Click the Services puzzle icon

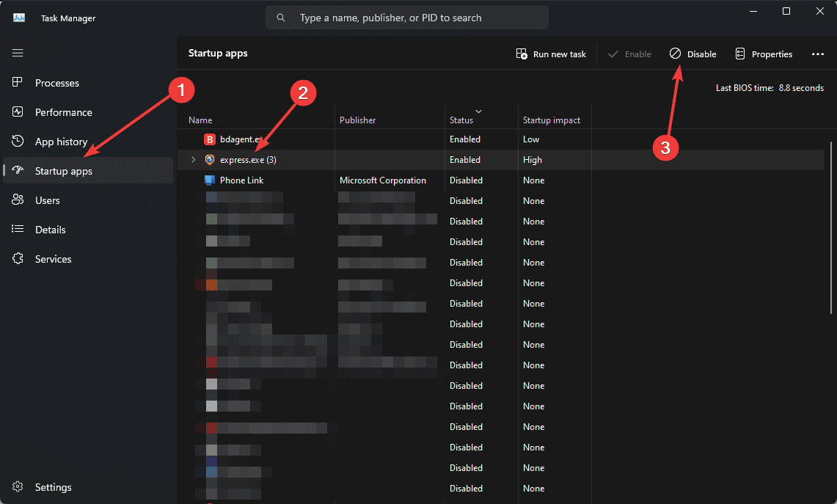click(x=18, y=258)
